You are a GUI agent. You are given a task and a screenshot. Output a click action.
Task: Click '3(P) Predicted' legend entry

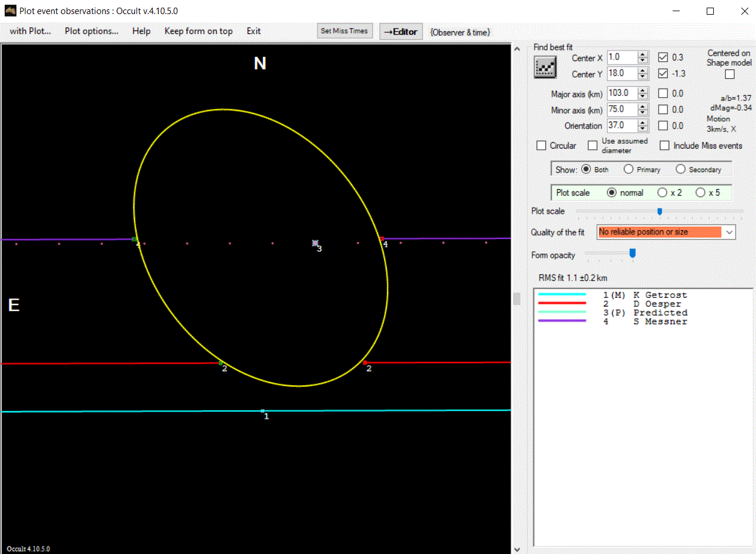(x=613, y=313)
